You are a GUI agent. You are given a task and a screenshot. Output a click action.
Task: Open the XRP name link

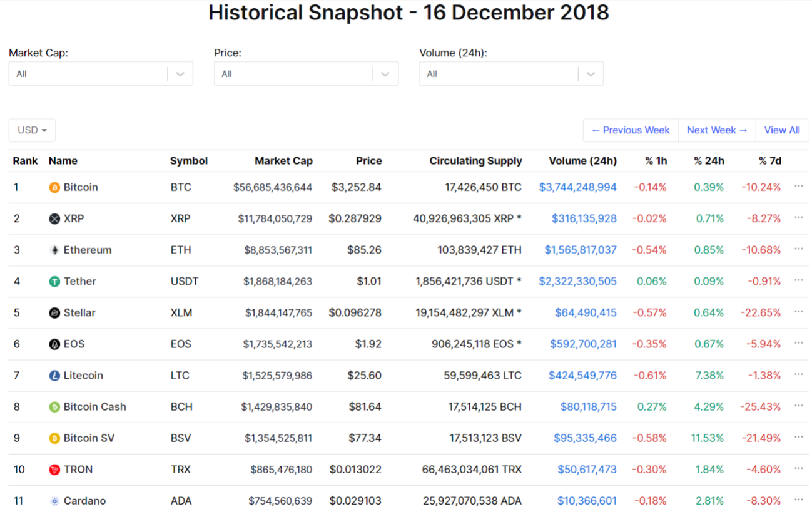click(74, 218)
